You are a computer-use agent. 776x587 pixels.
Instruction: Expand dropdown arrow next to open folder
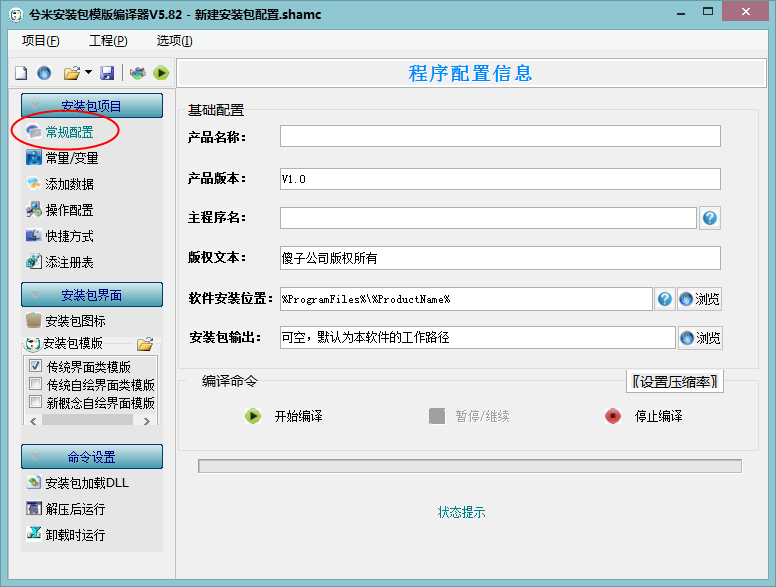88,72
